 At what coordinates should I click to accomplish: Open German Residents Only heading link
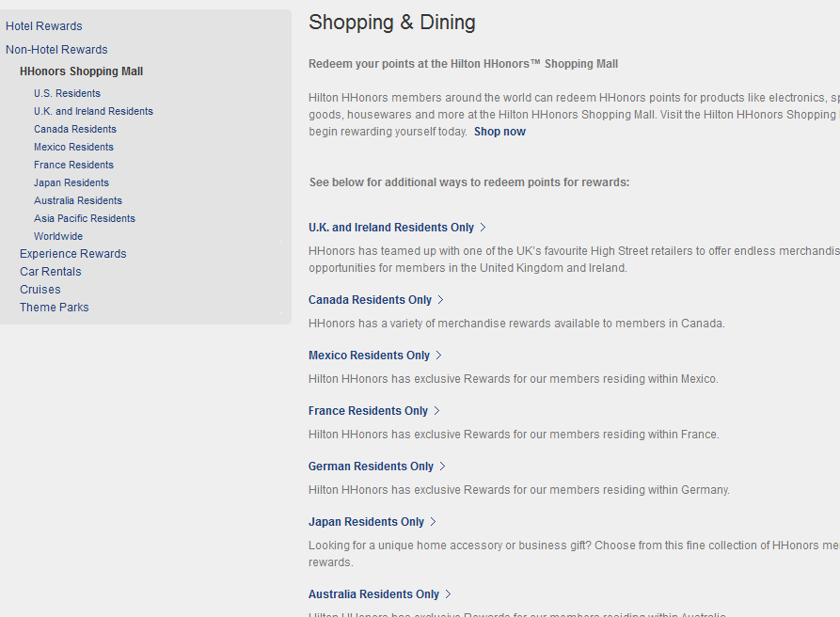[371, 467]
